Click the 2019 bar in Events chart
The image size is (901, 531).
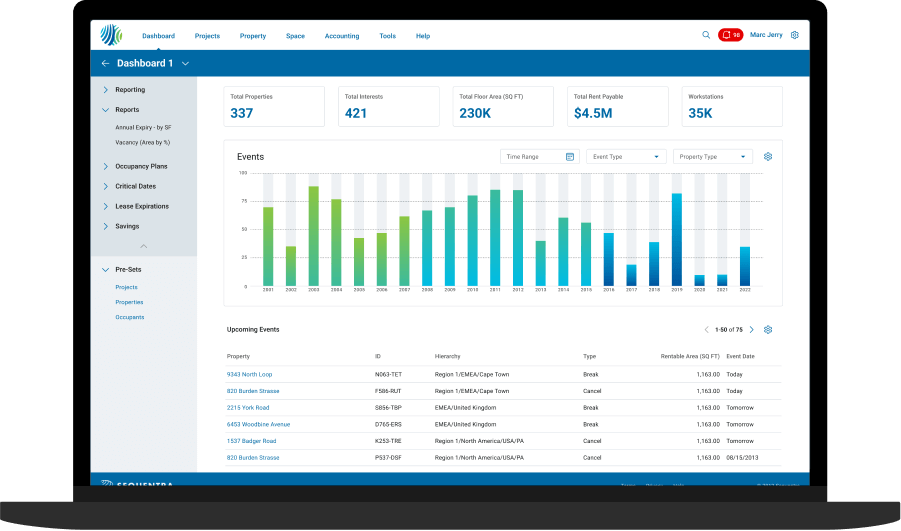point(677,240)
